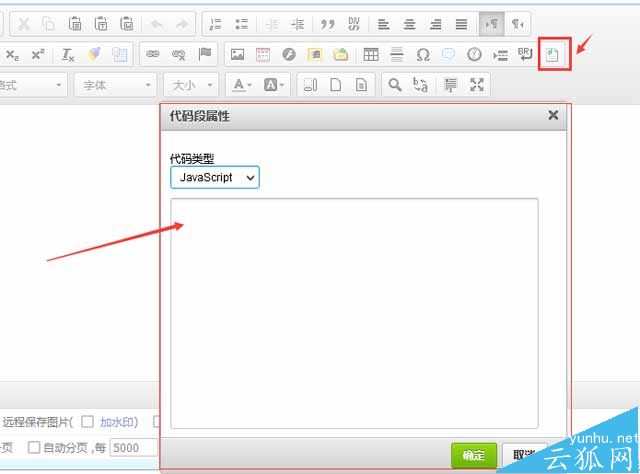640x474 pixels.
Task: Insert a special character (Omega)
Action: coord(423,55)
